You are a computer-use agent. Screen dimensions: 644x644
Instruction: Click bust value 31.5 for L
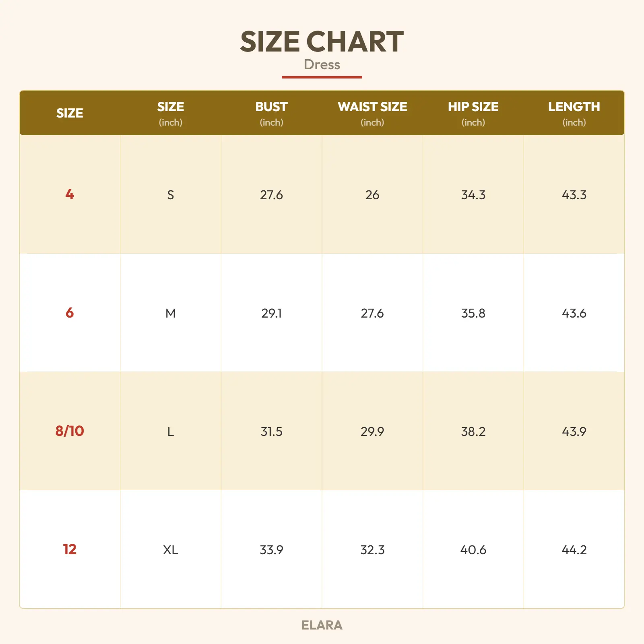tap(271, 431)
